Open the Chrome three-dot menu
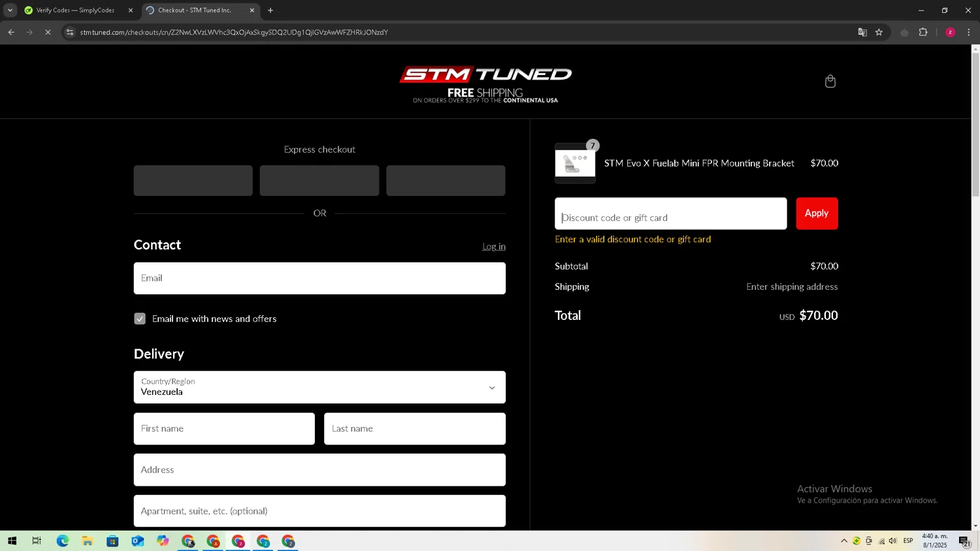 (968, 32)
